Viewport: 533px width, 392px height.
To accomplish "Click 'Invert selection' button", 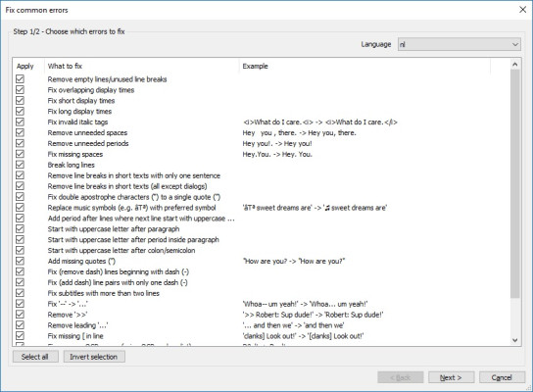I will click(94, 357).
